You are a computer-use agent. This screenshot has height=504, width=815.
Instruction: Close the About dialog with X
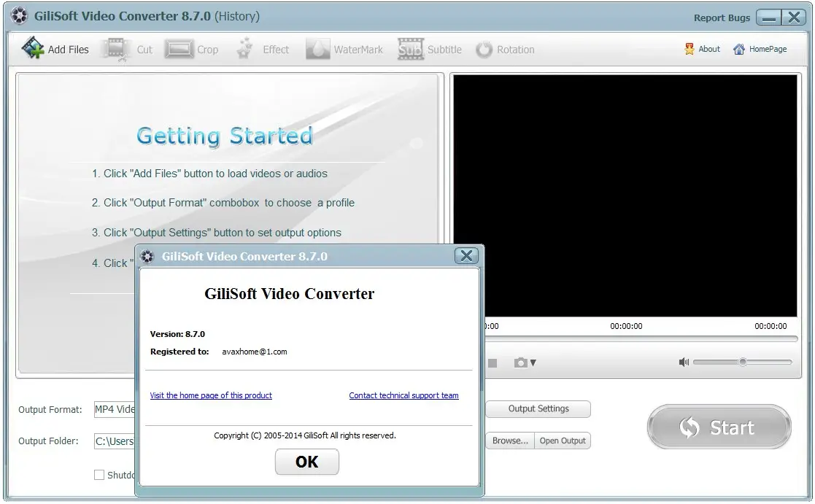coord(466,255)
